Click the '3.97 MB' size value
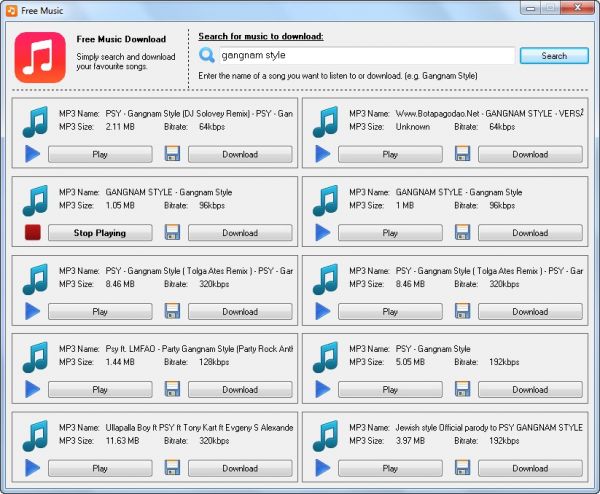Image resolution: width=600 pixels, height=494 pixels. (410, 441)
